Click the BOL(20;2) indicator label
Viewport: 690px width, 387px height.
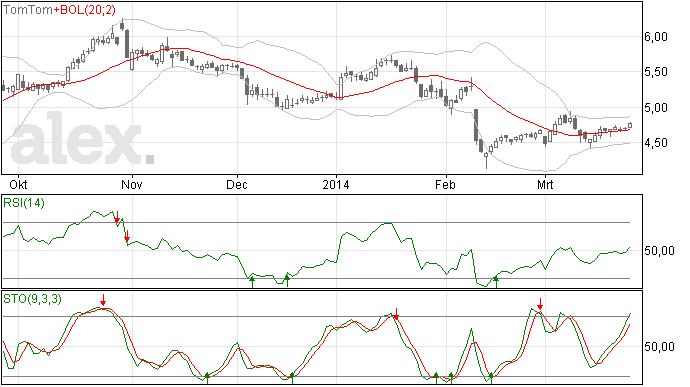(x=87, y=10)
